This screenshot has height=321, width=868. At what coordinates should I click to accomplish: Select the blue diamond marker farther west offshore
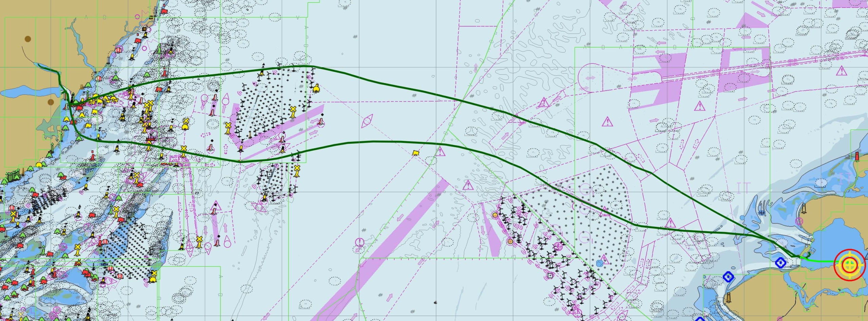click(x=728, y=277)
